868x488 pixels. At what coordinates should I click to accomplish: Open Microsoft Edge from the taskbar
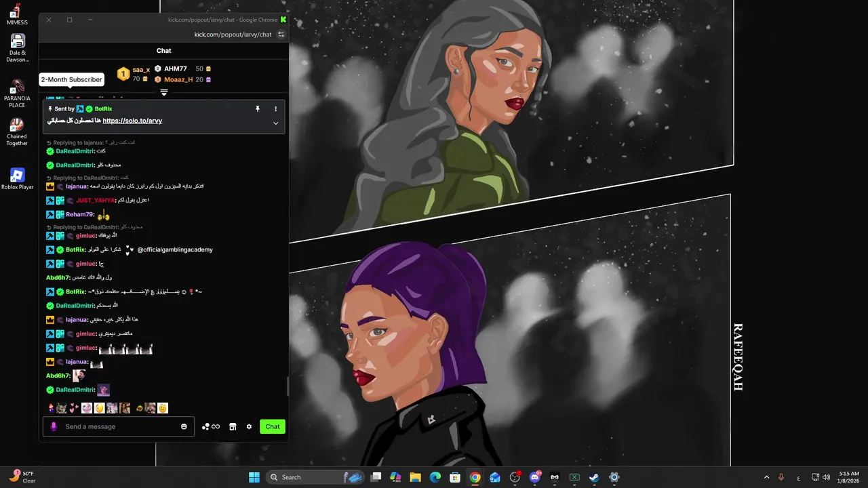coord(435,477)
